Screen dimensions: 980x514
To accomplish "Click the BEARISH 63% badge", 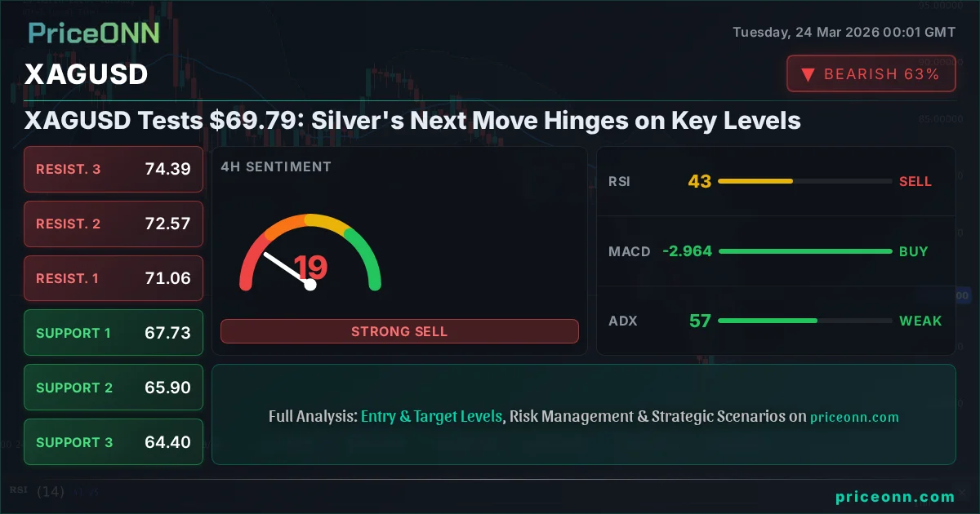I will coord(871,74).
